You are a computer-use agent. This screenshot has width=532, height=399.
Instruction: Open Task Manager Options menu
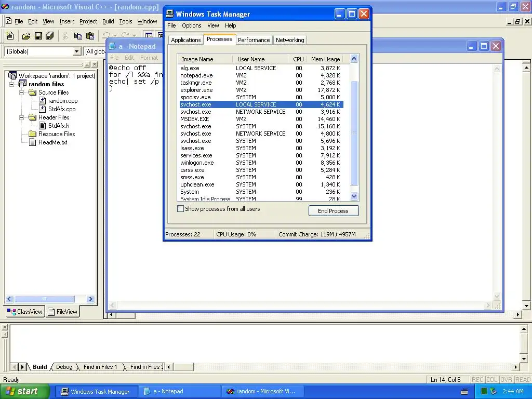coord(191,25)
